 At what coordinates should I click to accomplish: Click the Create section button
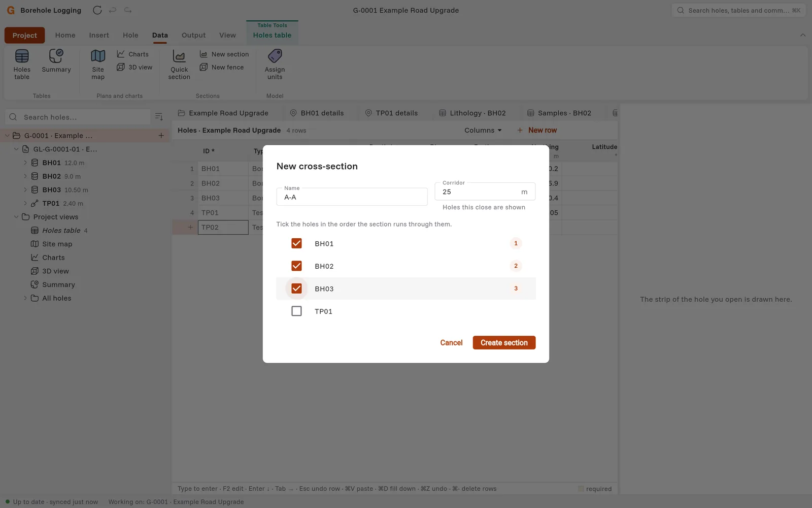[x=504, y=343]
